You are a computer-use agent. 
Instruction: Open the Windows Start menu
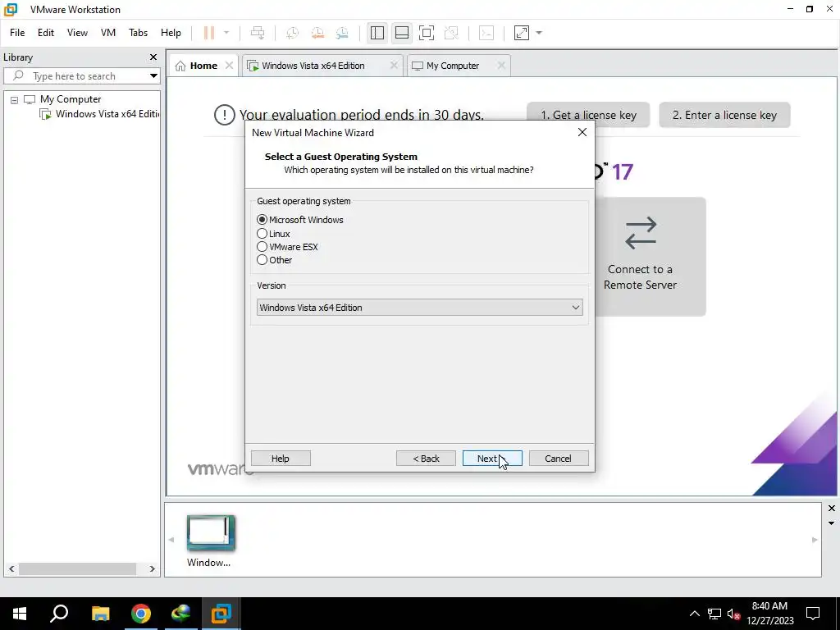coord(20,614)
